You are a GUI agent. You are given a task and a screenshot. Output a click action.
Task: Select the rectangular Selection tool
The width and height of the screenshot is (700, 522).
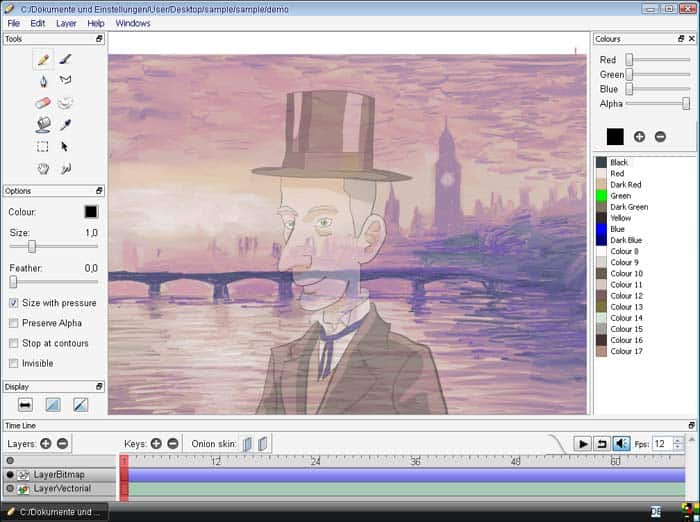(43, 146)
